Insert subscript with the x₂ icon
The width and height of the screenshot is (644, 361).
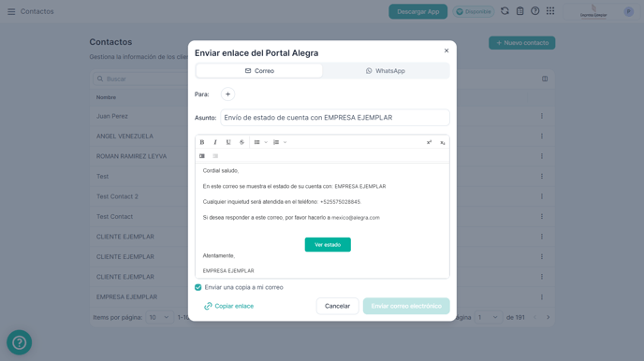click(x=443, y=142)
